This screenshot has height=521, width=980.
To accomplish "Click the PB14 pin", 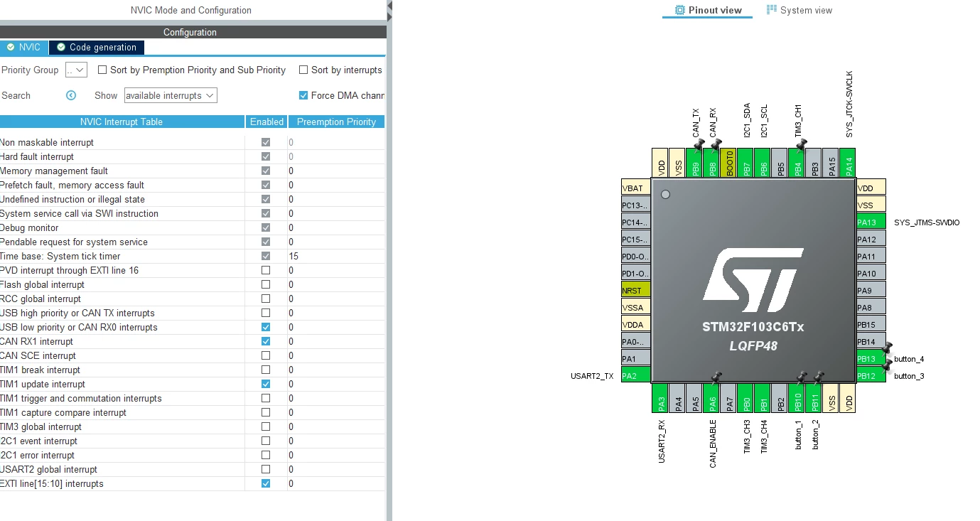I will (x=871, y=342).
